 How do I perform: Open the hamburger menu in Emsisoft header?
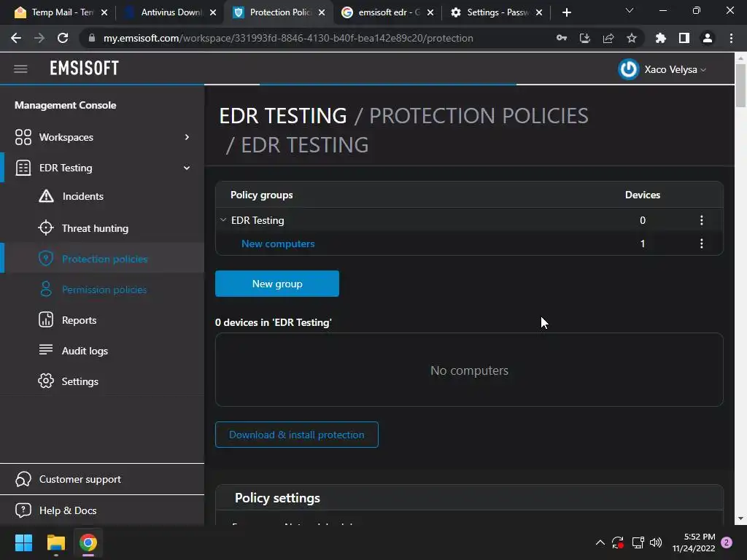[20, 69]
